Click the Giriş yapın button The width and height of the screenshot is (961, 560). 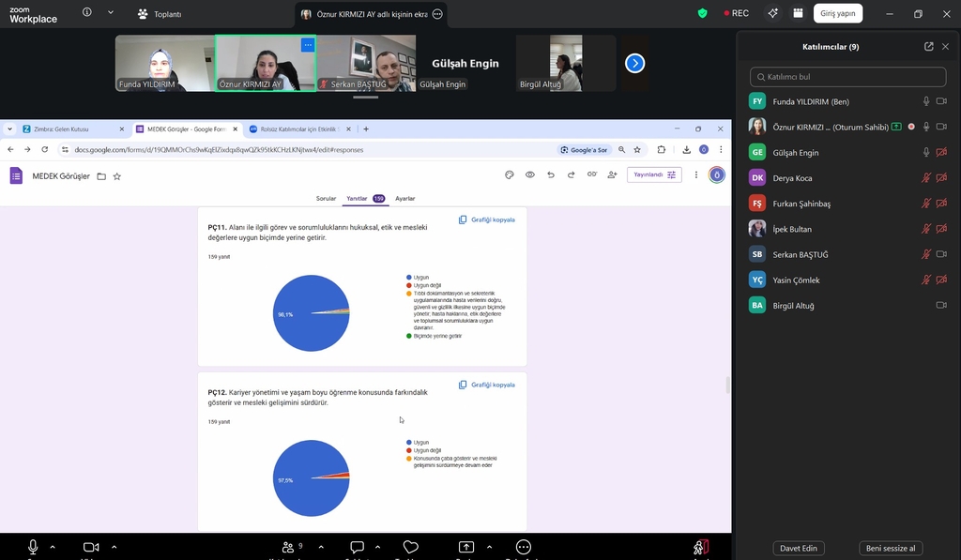(838, 13)
